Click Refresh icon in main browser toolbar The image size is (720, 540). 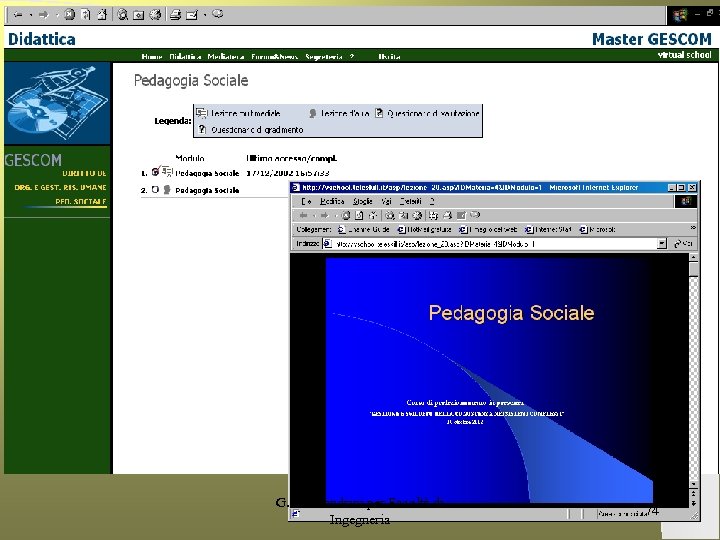click(85, 15)
